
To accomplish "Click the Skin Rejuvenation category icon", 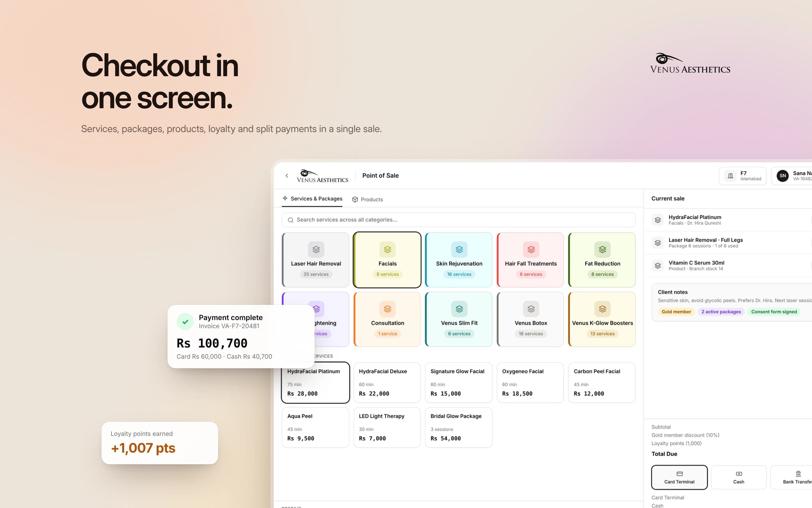I will pos(459,249).
